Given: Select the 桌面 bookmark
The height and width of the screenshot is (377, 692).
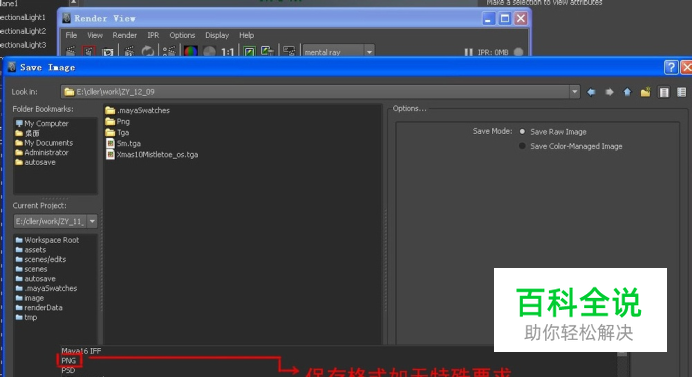Looking at the screenshot, I should pyautogui.click(x=27, y=133).
